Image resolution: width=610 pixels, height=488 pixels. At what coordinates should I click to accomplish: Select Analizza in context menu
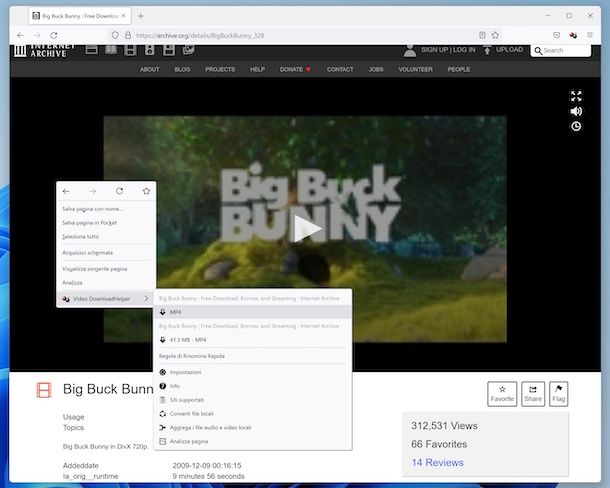coord(106,283)
